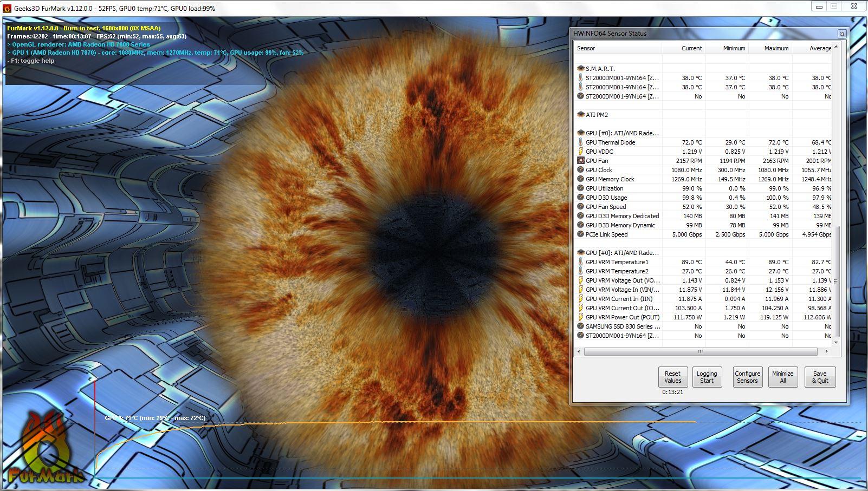Click the OpenGL renderer line in FurMark overlay
The height and width of the screenshot is (491, 868).
click(79, 44)
